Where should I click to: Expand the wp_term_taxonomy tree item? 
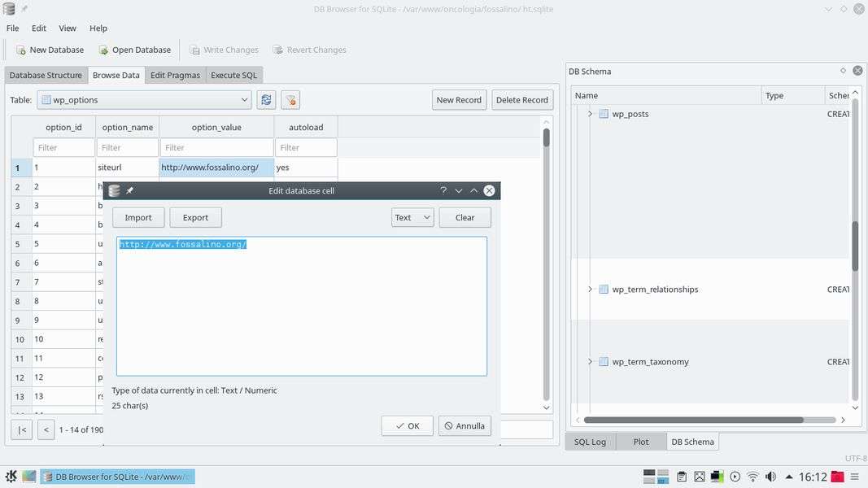pos(590,361)
